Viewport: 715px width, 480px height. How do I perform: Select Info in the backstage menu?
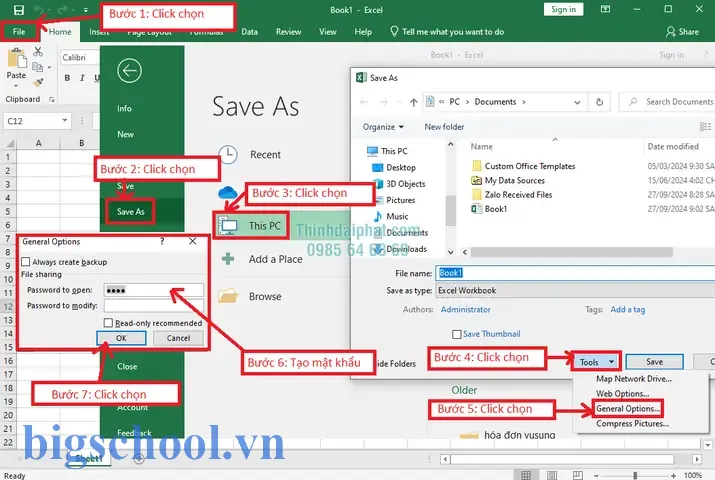coord(124,108)
